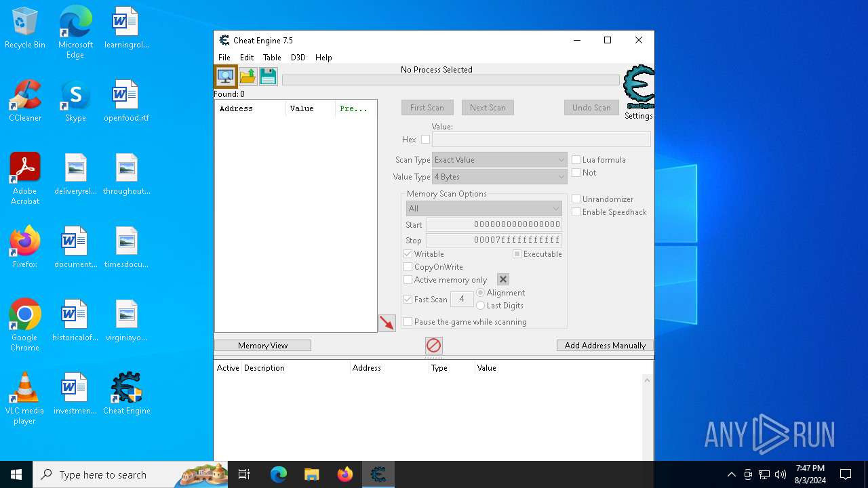This screenshot has height=488, width=868.
Task: Click the red clear address list icon
Action: (434, 346)
